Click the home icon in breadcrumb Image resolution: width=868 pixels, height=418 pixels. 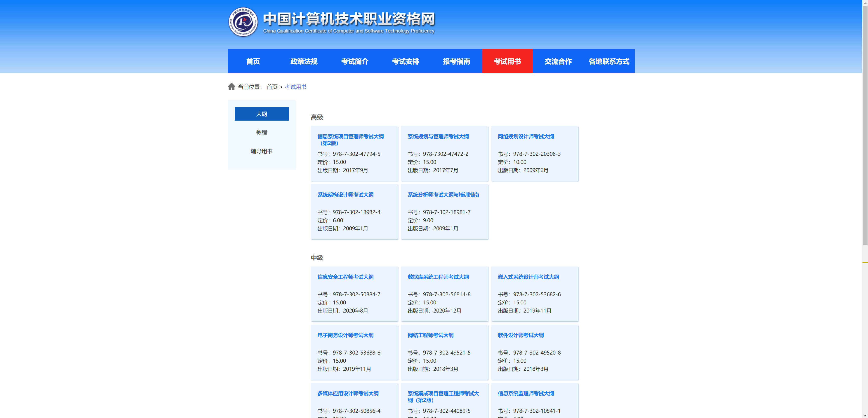point(231,87)
